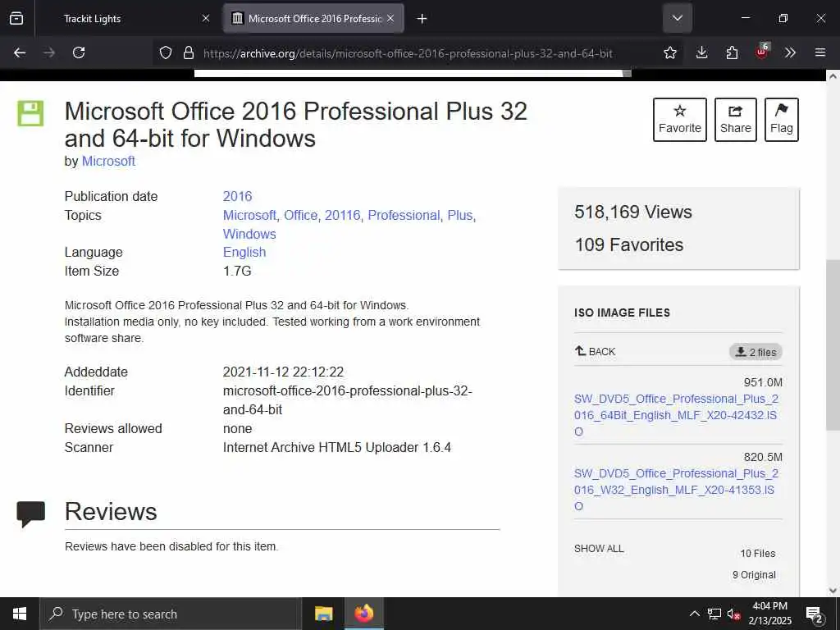Screen dimensions: 840x630
Task: Open the 9 Original link
Action: coord(754,575)
